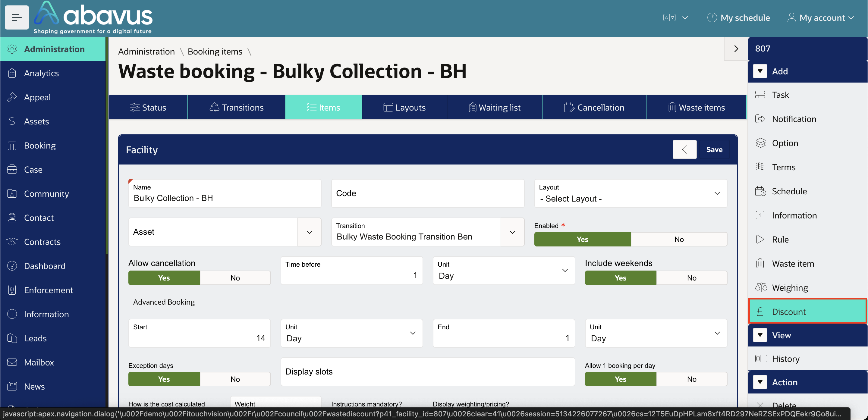
Task: Open the End Unit dropdown
Action: (x=656, y=333)
